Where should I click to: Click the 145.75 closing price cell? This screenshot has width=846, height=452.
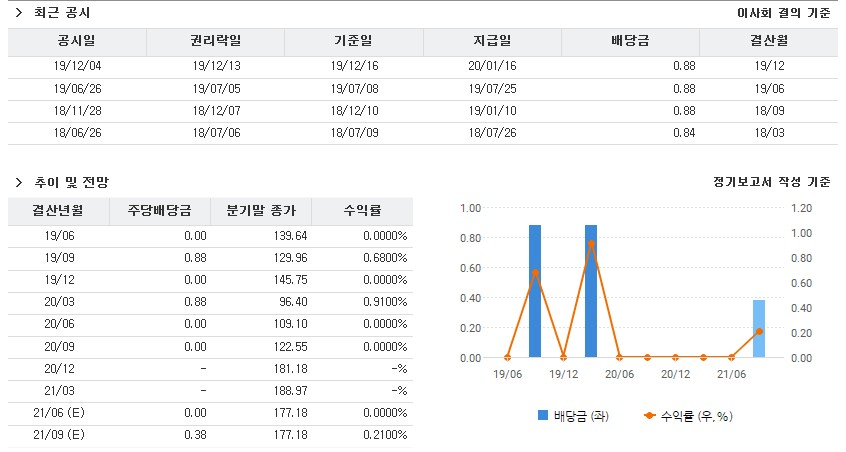pos(290,280)
